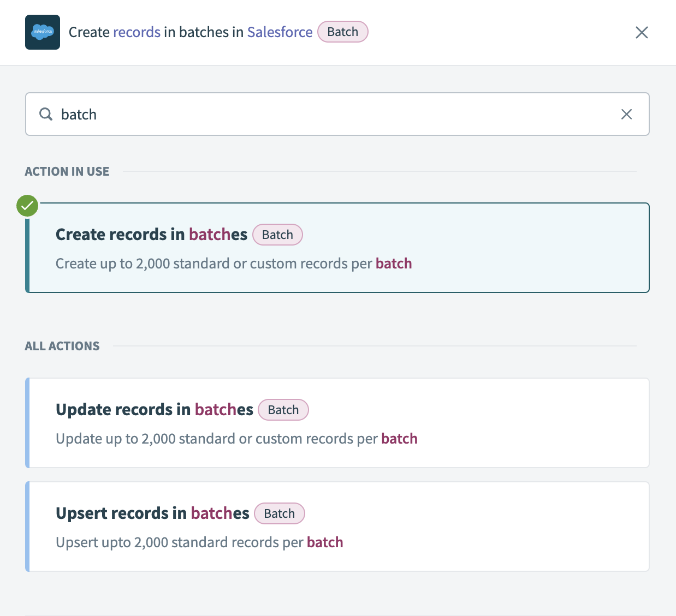Click the highlighted batch word in Upsert description
676x616 pixels.
[325, 542]
